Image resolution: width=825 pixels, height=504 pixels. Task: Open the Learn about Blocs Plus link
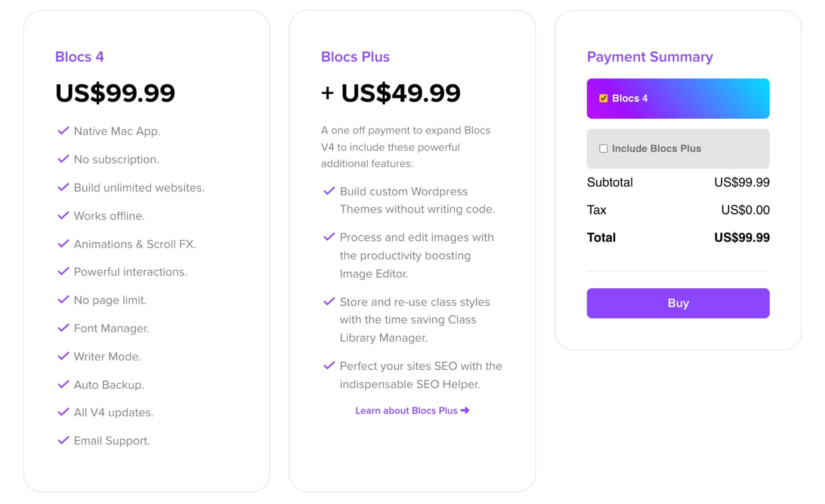pos(412,410)
